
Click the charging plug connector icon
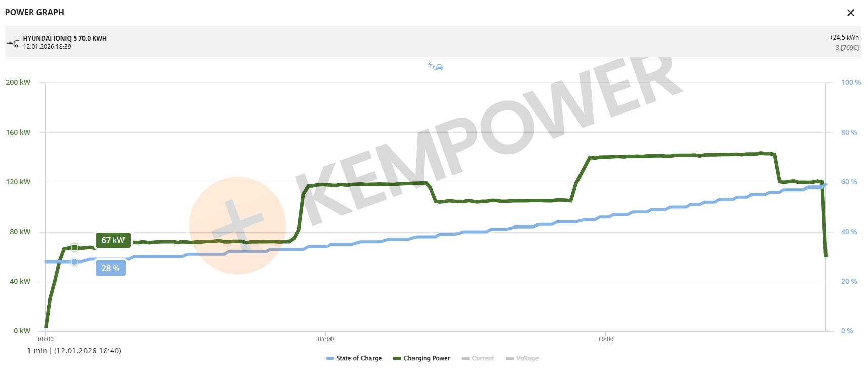[13, 43]
